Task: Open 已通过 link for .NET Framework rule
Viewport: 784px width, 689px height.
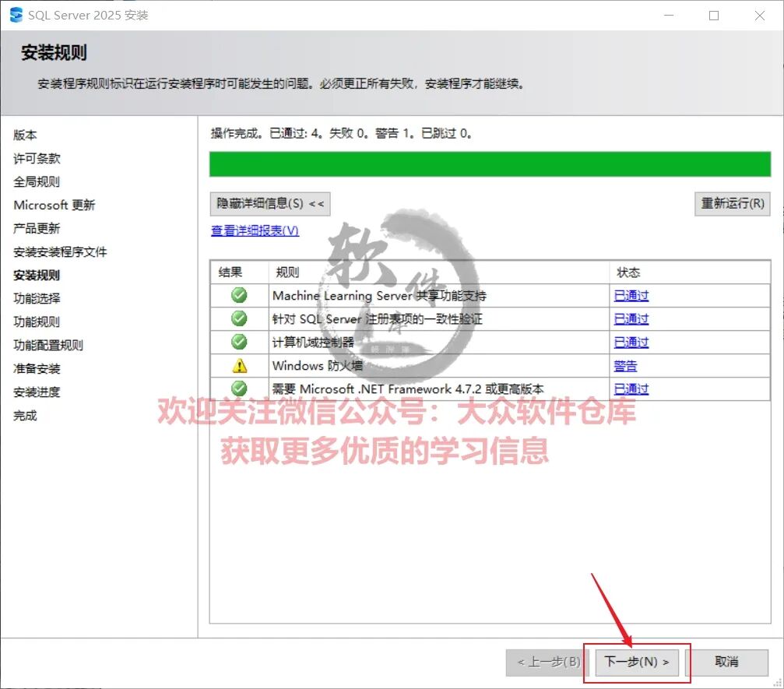Action: pyautogui.click(x=631, y=389)
